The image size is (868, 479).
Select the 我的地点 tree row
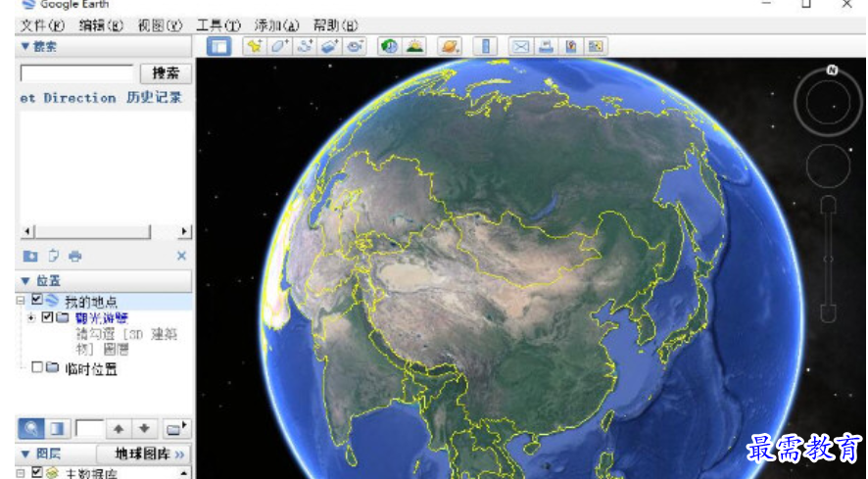click(104, 302)
